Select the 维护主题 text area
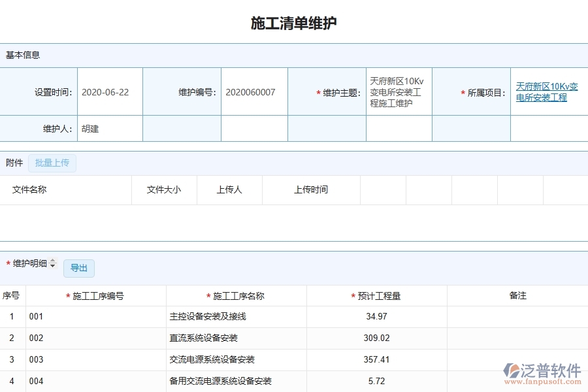Screen dimensions: 588x392 tap(398, 91)
